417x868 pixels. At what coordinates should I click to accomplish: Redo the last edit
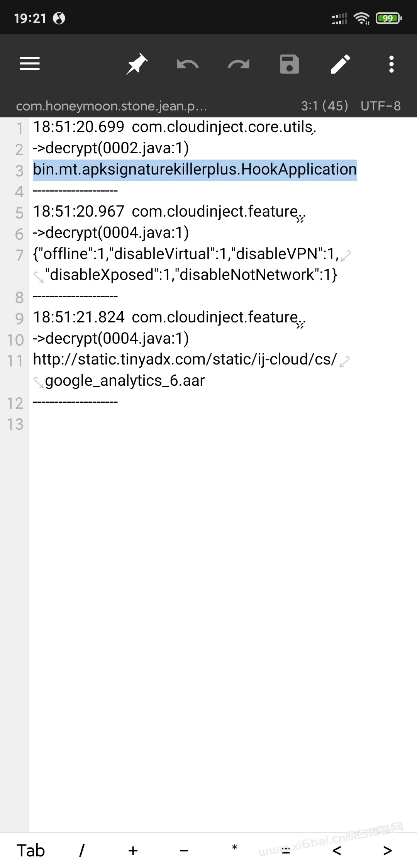click(239, 64)
